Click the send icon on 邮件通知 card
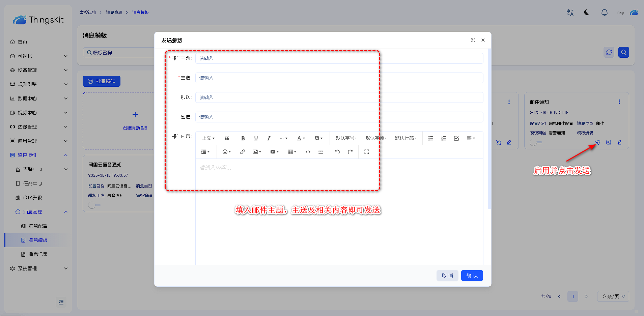Viewport: 644px width, 316px height. coord(598,142)
